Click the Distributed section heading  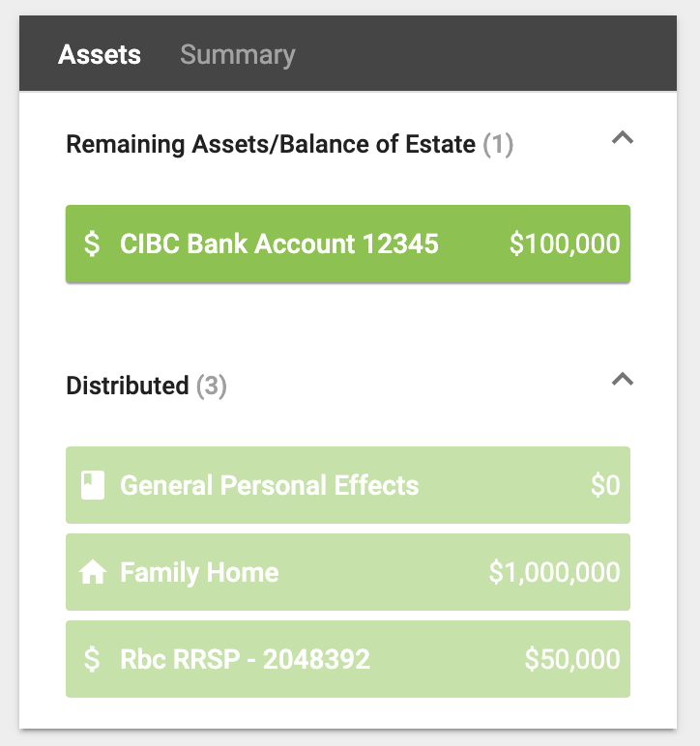(x=128, y=386)
